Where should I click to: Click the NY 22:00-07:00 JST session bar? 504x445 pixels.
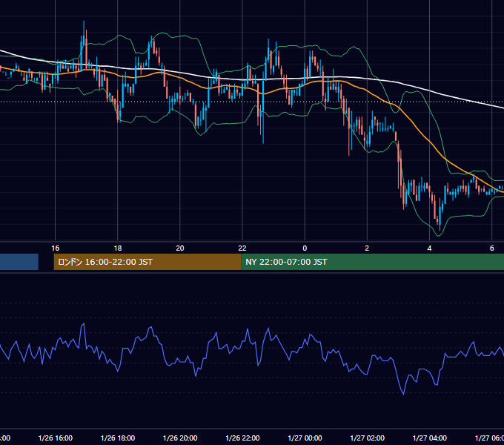coord(372,262)
